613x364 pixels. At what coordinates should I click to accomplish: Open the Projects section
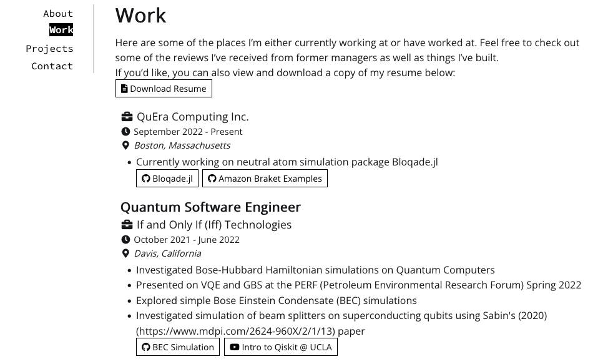coord(49,49)
